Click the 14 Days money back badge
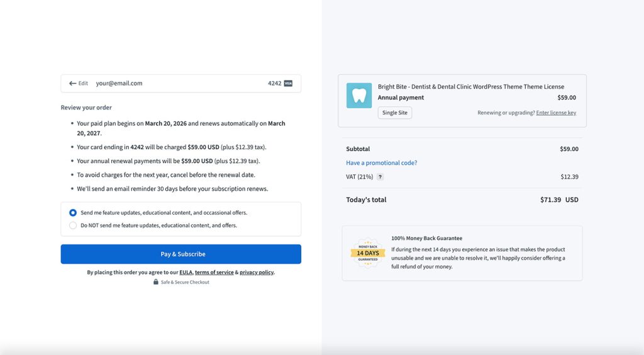This screenshot has width=644, height=355. (x=367, y=253)
